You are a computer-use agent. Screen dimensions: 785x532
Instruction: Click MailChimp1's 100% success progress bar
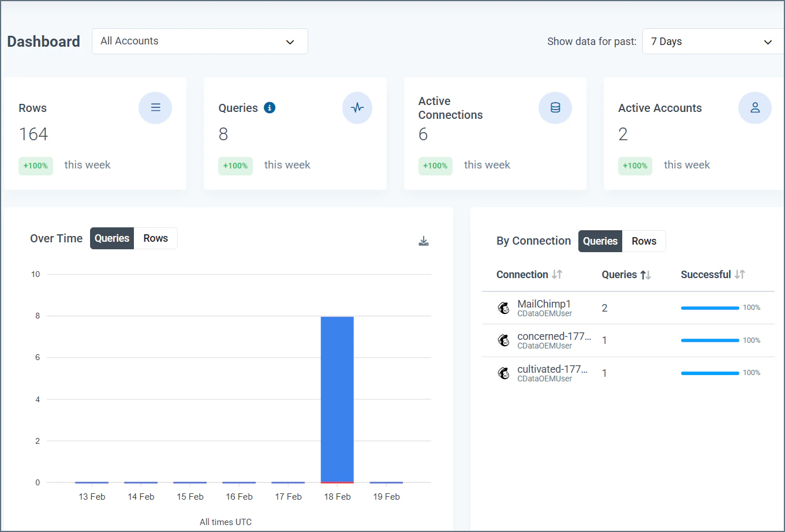(709, 308)
